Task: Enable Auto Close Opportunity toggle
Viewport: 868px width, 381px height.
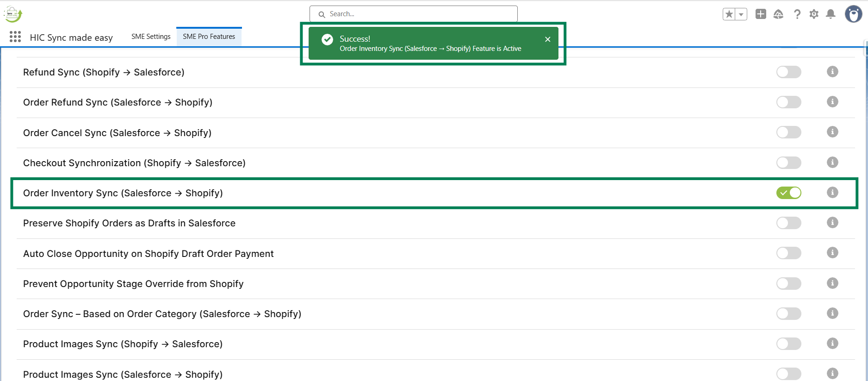Action: tap(788, 253)
